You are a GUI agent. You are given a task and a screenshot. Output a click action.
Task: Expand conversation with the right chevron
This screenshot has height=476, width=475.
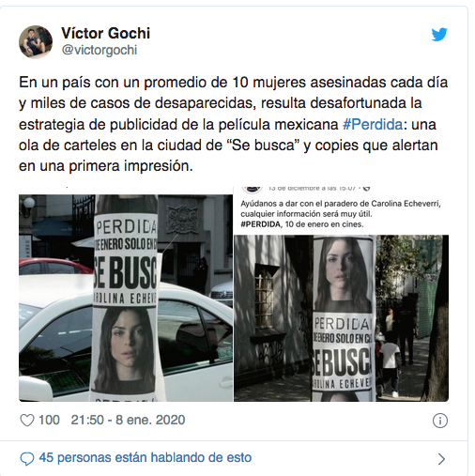tap(441, 459)
